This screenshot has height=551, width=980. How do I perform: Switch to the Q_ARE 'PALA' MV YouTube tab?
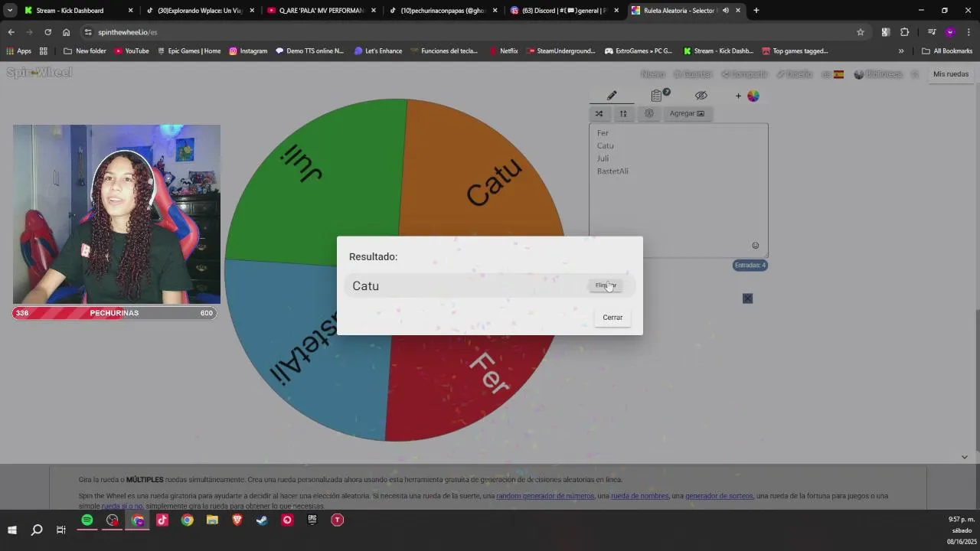tap(322, 11)
